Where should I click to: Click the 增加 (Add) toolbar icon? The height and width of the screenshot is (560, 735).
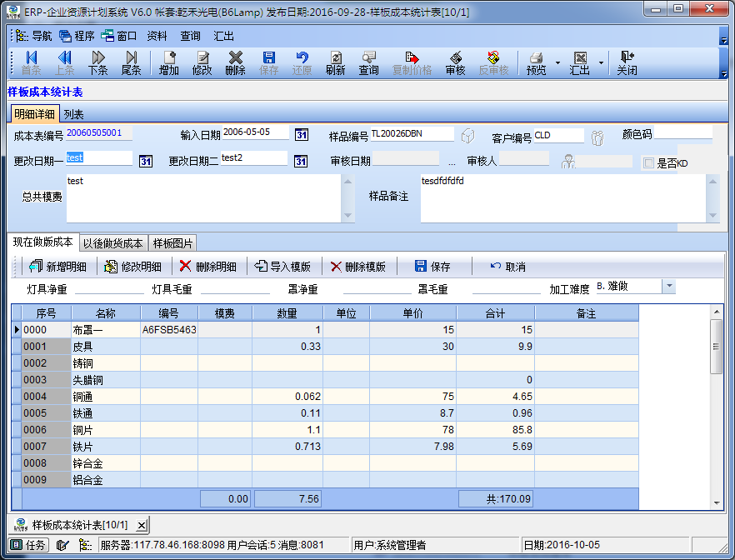coord(168,62)
